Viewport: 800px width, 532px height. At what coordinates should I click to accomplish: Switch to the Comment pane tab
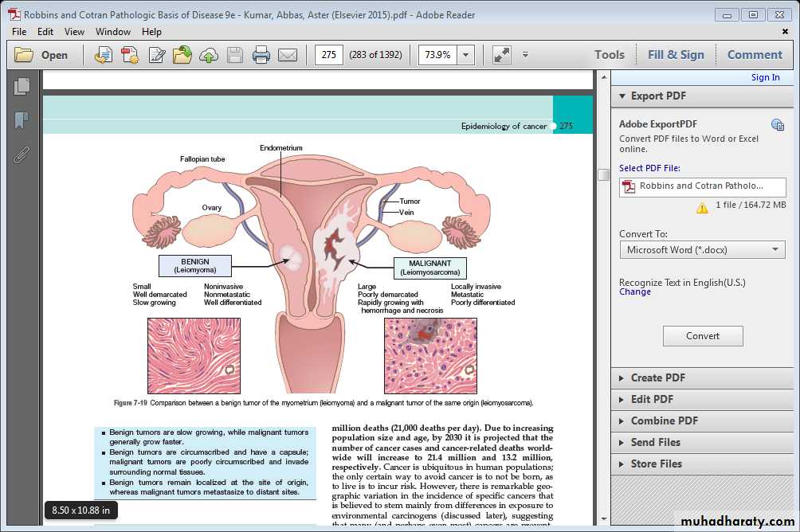point(754,55)
